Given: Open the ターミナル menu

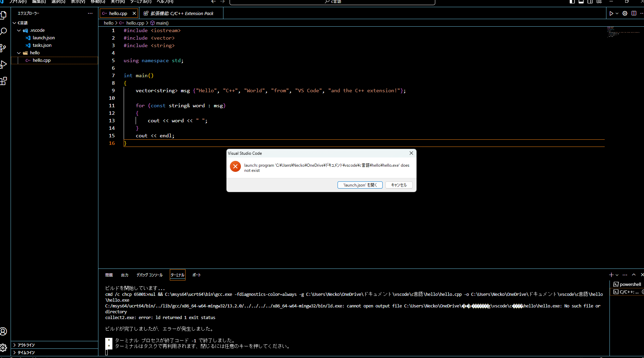Looking at the screenshot, I should [x=140, y=2].
